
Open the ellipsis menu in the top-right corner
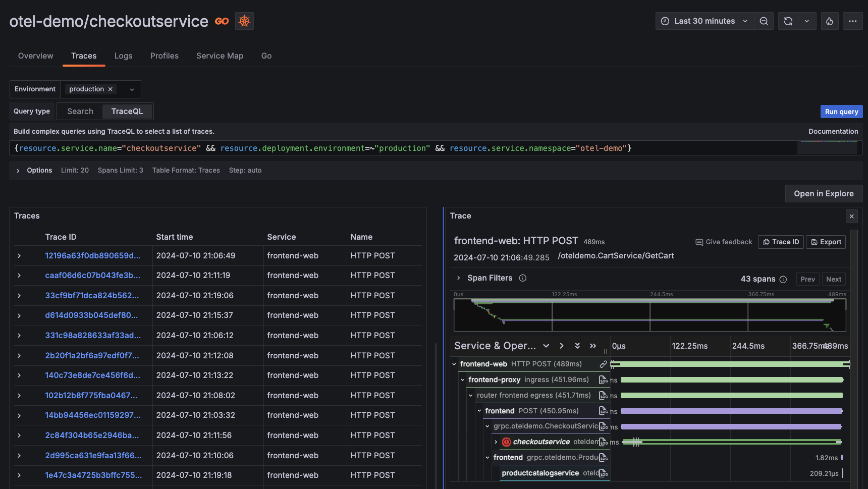[853, 21]
